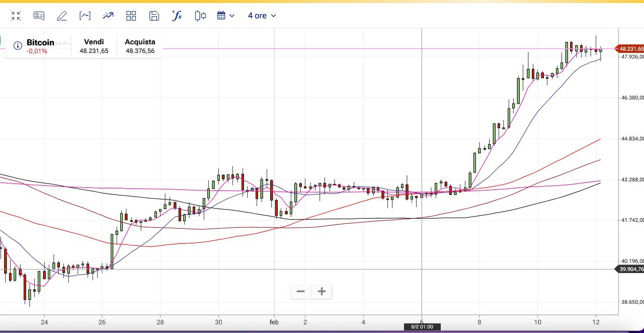Add an indicator with the fx icon
644x333 pixels.
pos(177,16)
